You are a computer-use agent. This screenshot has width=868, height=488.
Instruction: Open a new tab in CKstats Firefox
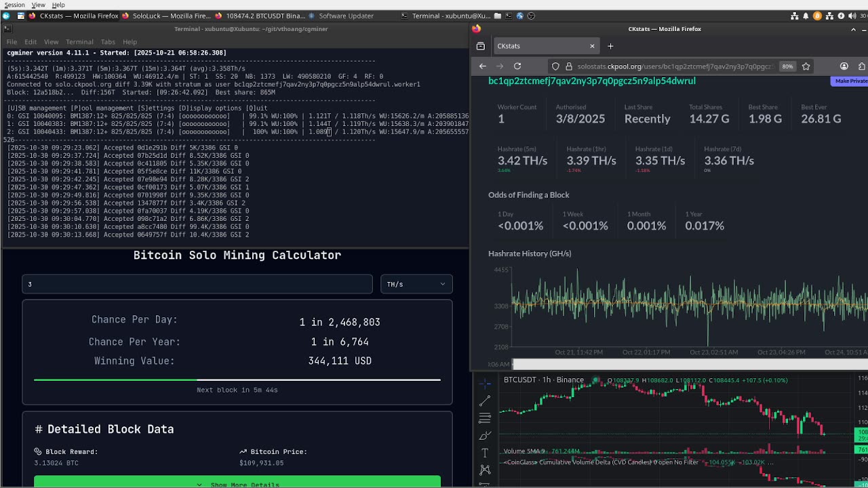(610, 46)
